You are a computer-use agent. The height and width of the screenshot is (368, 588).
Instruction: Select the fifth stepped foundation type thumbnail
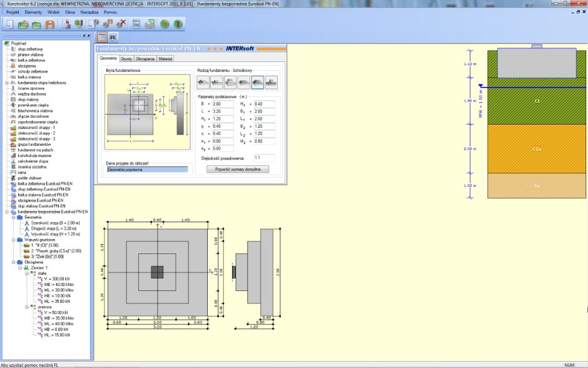pyautogui.click(x=256, y=82)
